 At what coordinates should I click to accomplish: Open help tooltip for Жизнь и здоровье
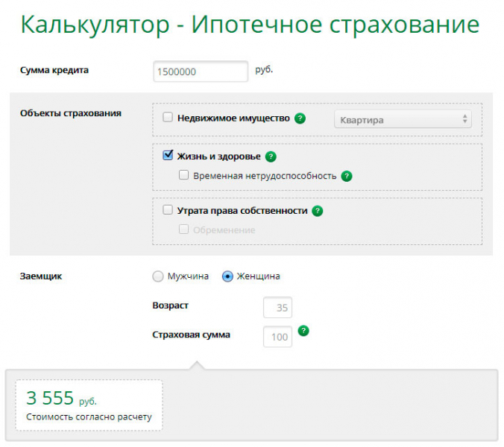(271, 156)
